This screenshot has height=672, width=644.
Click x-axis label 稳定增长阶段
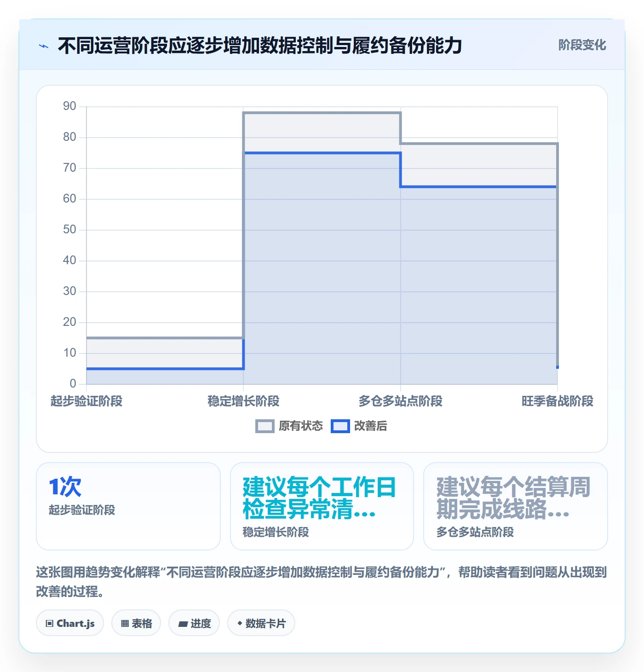[x=243, y=401]
